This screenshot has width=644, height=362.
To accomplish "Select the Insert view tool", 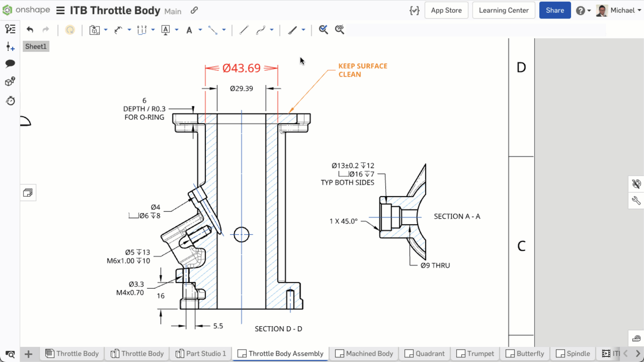I will [x=95, y=30].
